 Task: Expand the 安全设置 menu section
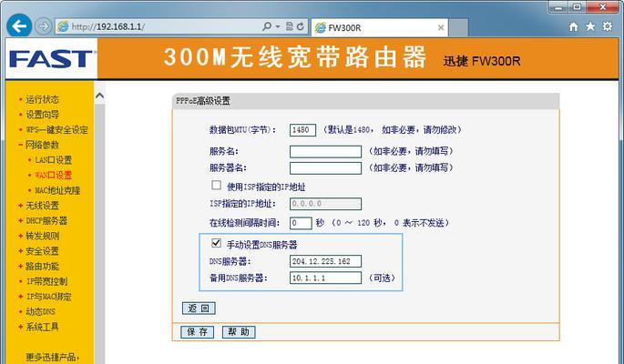42,251
